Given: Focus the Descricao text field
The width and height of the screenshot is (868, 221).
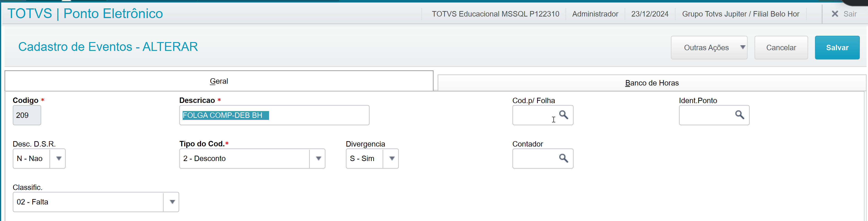Looking at the screenshot, I should [x=274, y=115].
